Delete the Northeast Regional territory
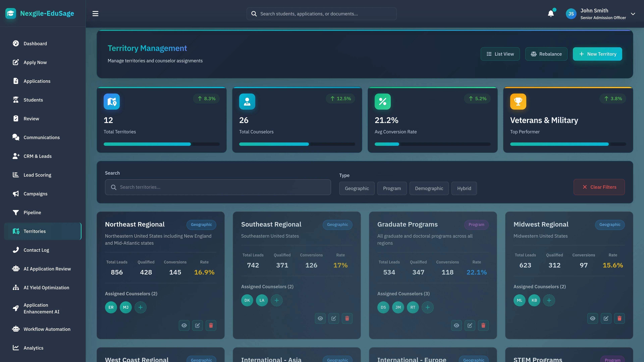 (211, 325)
